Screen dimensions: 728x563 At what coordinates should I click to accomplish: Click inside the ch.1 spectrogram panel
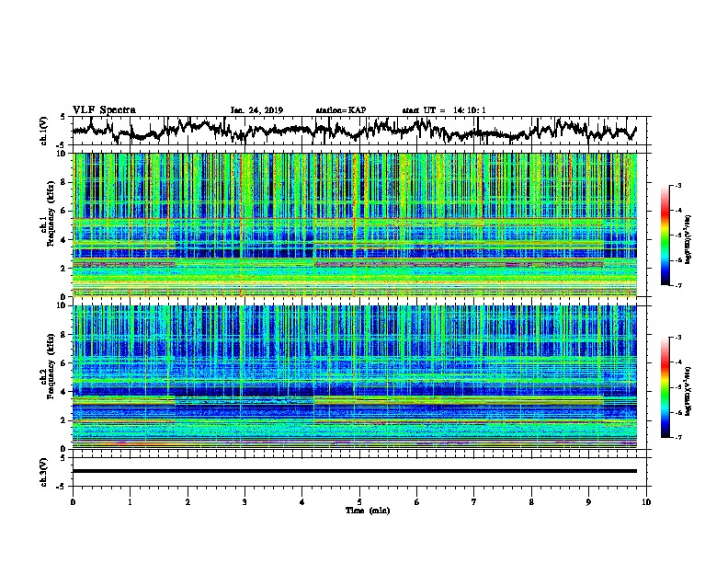354,224
